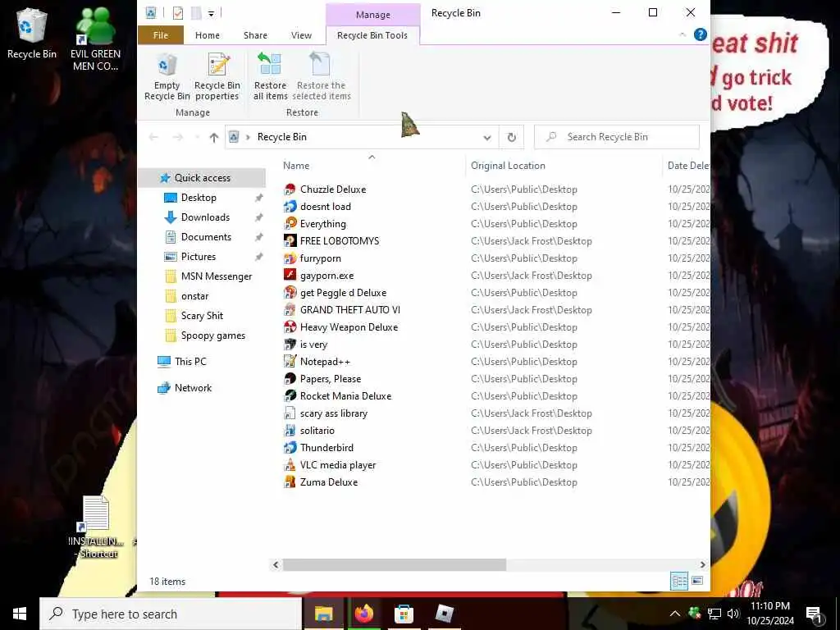The height and width of the screenshot is (630, 840).
Task: Open Downloads in navigation pane
Action: point(205,217)
